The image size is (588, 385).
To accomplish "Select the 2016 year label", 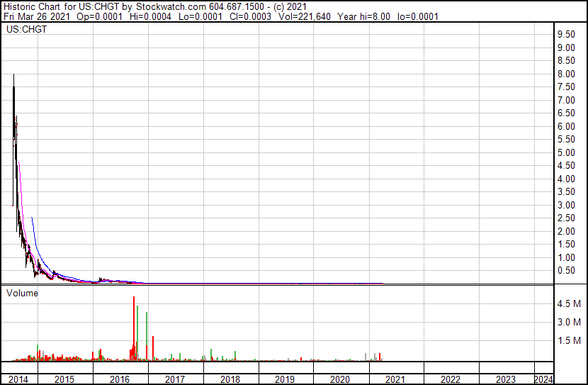I will coord(120,379).
